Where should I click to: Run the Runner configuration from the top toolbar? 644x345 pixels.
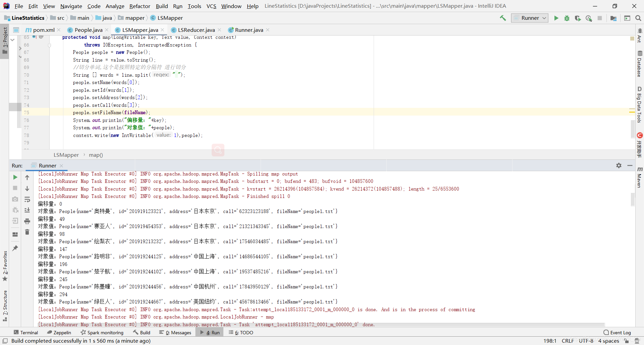[556, 18]
